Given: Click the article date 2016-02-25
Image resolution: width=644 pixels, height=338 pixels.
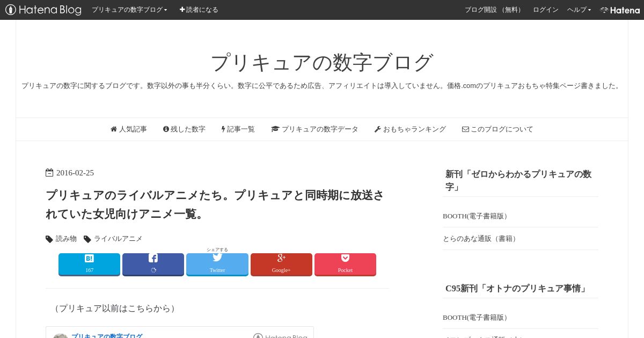Looking at the screenshot, I should (75, 173).
